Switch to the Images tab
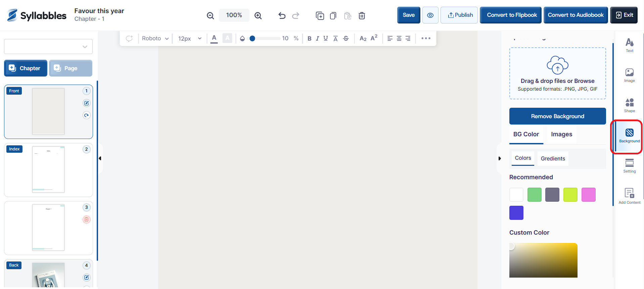Image resolution: width=644 pixels, height=289 pixels. click(x=561, y=134)
